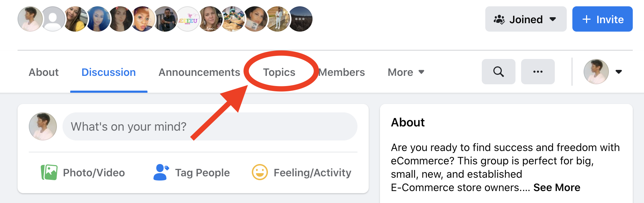Click the Feeling/Activity smiley icon

click(260, 172)
